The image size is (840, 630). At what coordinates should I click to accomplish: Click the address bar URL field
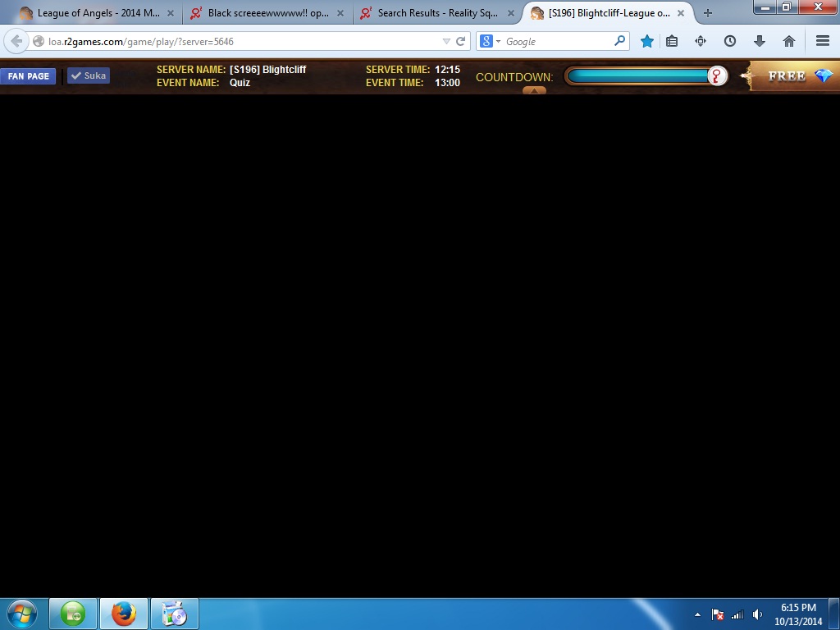click(x=238, y=41)
